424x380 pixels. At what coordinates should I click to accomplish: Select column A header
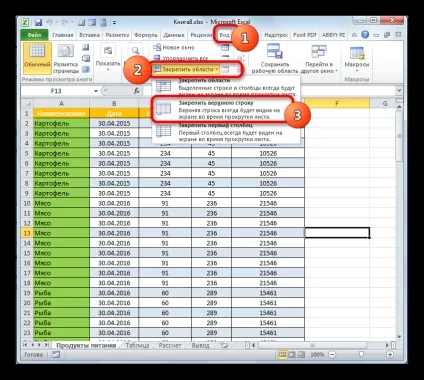61,104
